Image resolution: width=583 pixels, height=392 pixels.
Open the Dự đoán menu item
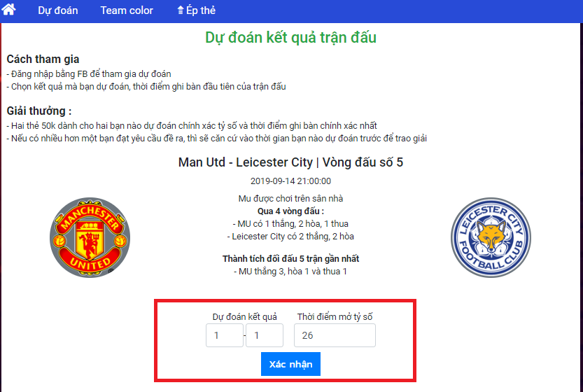(x=58, y=10)
